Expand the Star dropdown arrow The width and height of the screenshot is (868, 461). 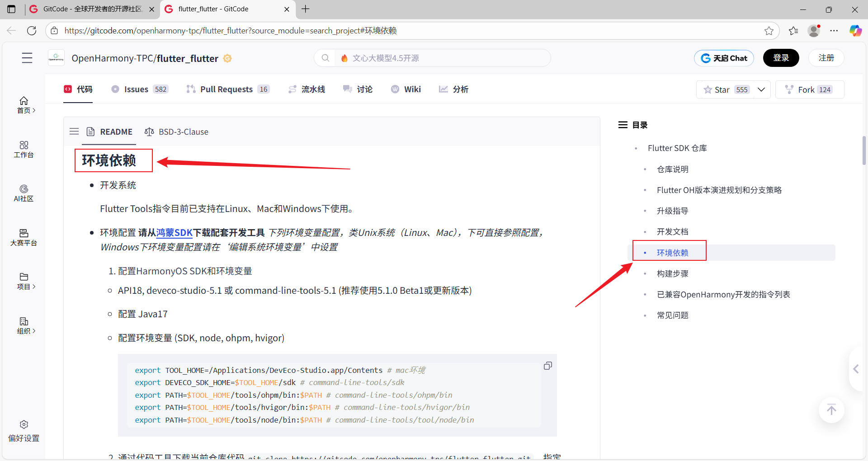click(761, 89)
